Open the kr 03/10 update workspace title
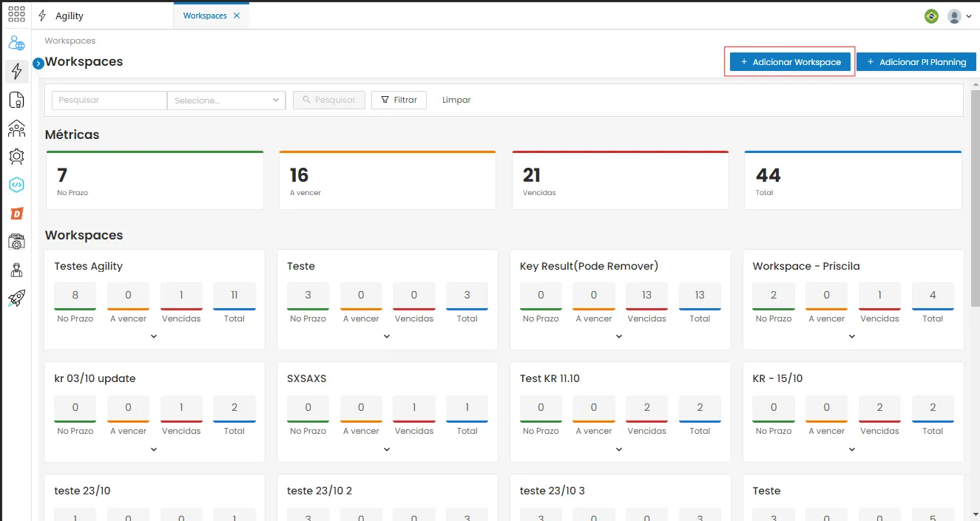 [95, 378]
